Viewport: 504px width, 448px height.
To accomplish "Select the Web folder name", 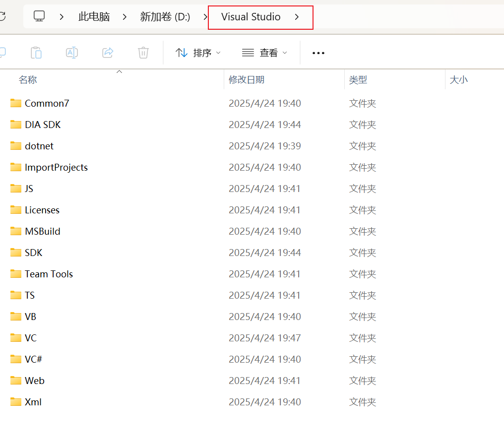I will pyautogui.click(x=35, y=381).
